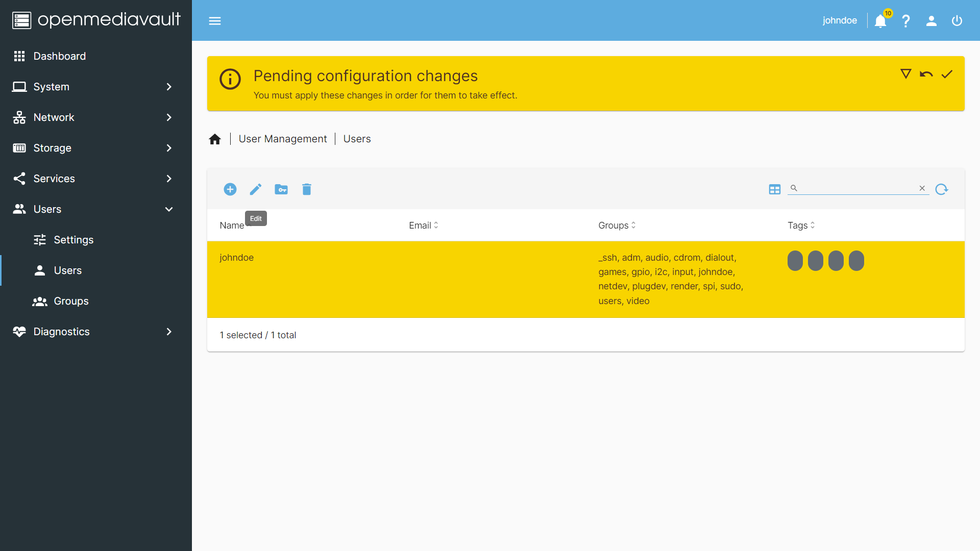Screen dimensions: 980x551
Task: Reload the users table
Action: pos(942,189)
